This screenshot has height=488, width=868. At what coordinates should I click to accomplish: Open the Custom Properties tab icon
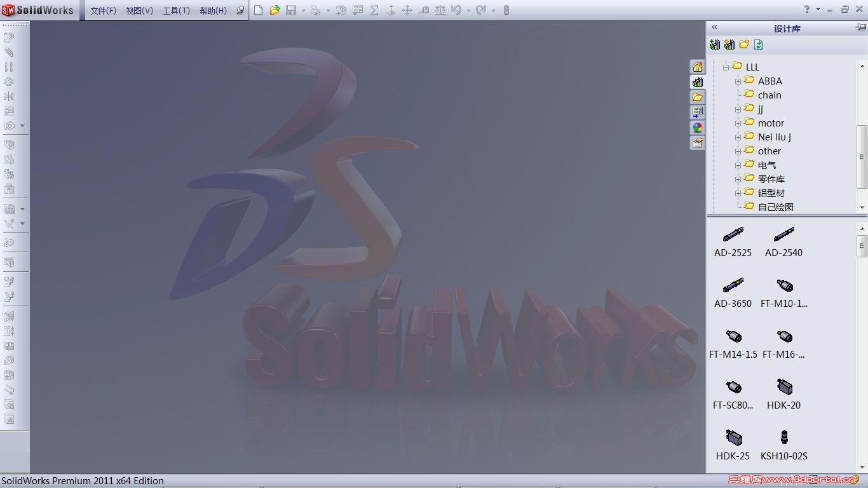698,143
